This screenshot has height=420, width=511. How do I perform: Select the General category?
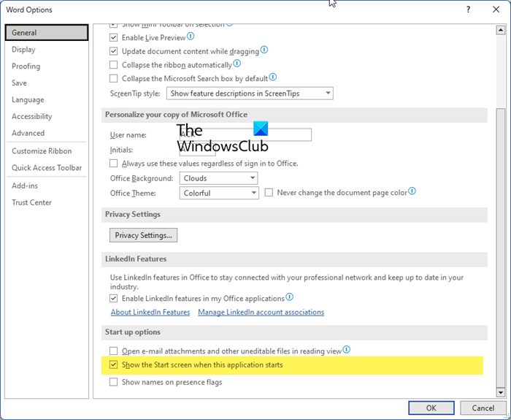click(x=47, y=33)
